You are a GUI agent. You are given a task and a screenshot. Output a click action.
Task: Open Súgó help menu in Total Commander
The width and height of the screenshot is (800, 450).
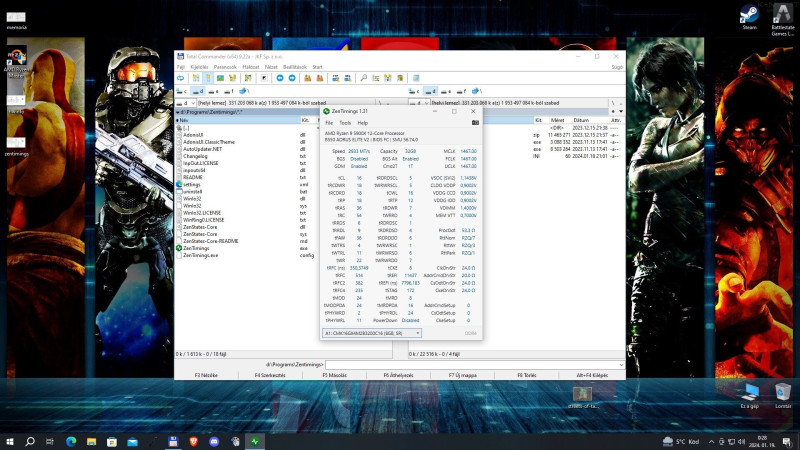click(617, 67)
